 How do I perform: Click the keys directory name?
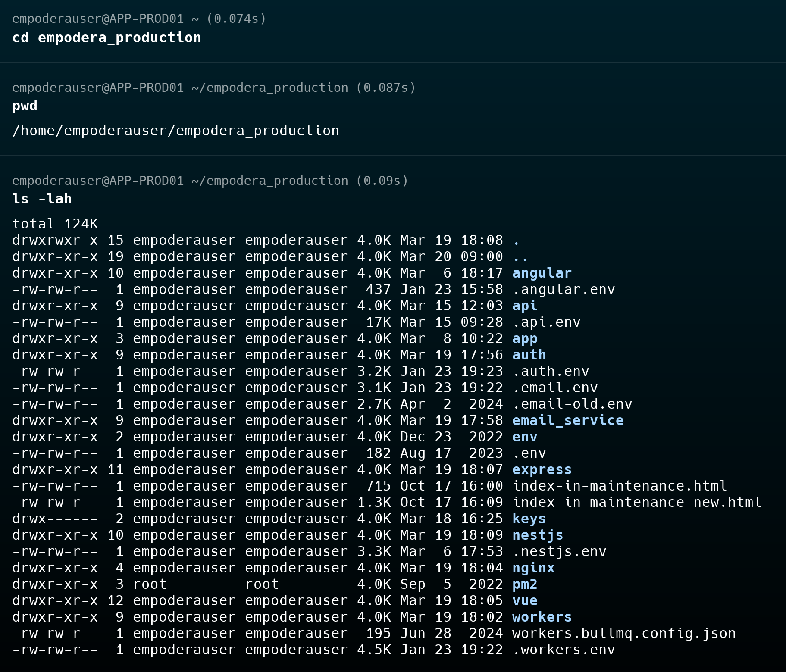[x=529, y=519]
